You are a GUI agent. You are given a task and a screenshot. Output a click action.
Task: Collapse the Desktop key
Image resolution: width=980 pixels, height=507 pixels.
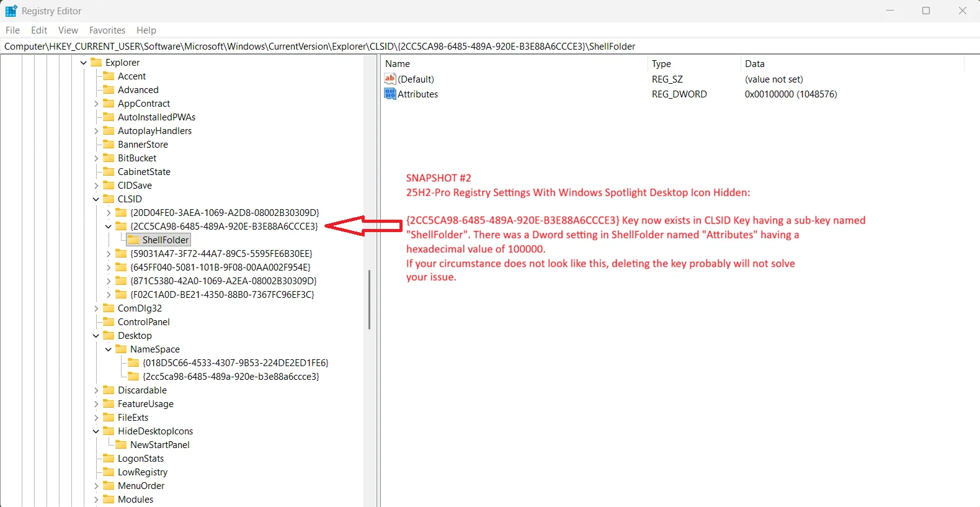click(x=96, y=336)
